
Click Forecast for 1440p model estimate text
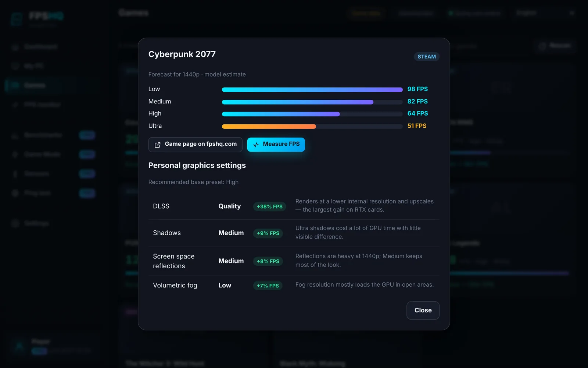click(197, 74)
